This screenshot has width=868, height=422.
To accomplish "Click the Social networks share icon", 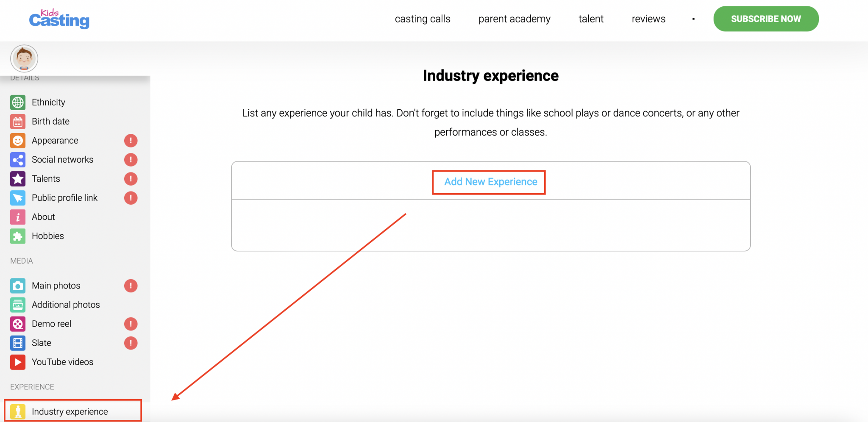I will pyautogui.click(x=18, y=160).
